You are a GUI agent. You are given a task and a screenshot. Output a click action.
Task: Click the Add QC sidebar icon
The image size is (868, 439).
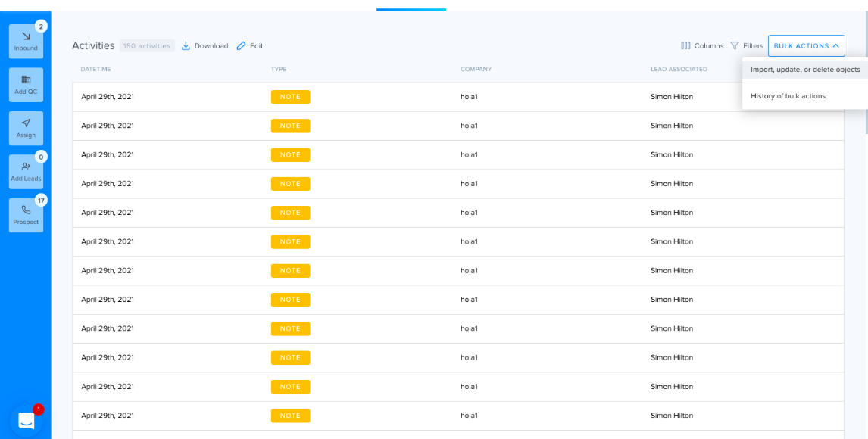click(x=26, y=85)
